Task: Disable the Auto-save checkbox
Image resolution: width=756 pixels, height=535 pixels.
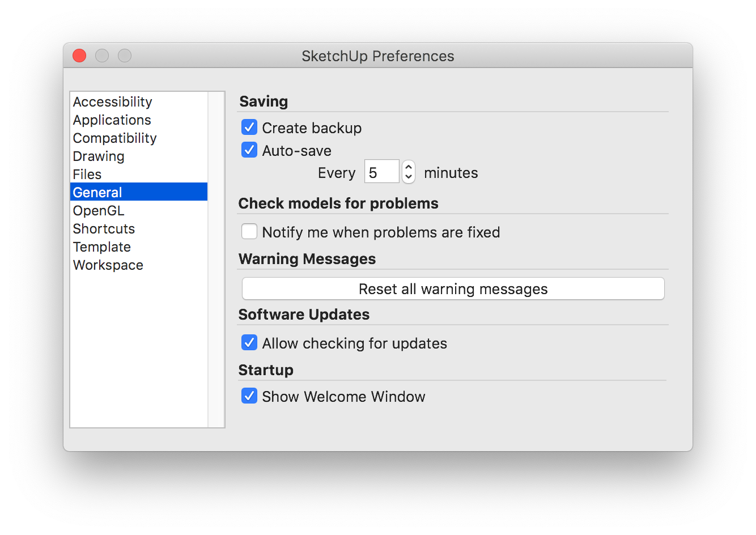Action: [x=249, y=150]
